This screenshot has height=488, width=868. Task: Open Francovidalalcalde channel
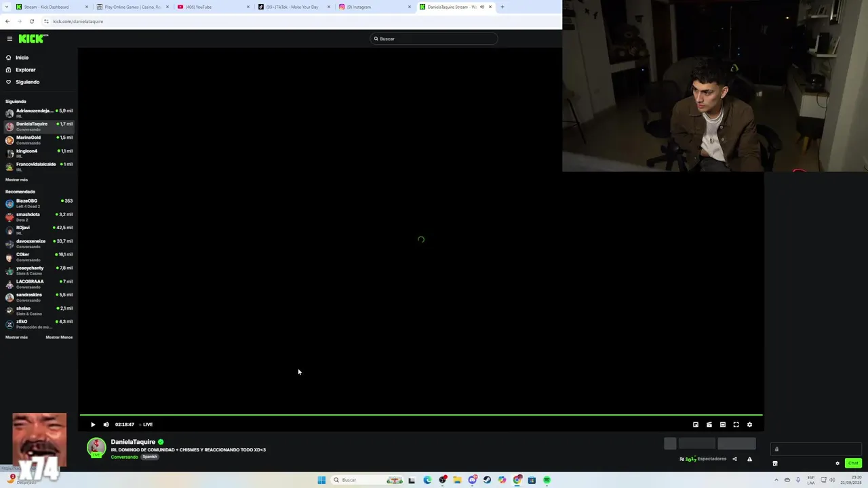(x=39, y=167)
